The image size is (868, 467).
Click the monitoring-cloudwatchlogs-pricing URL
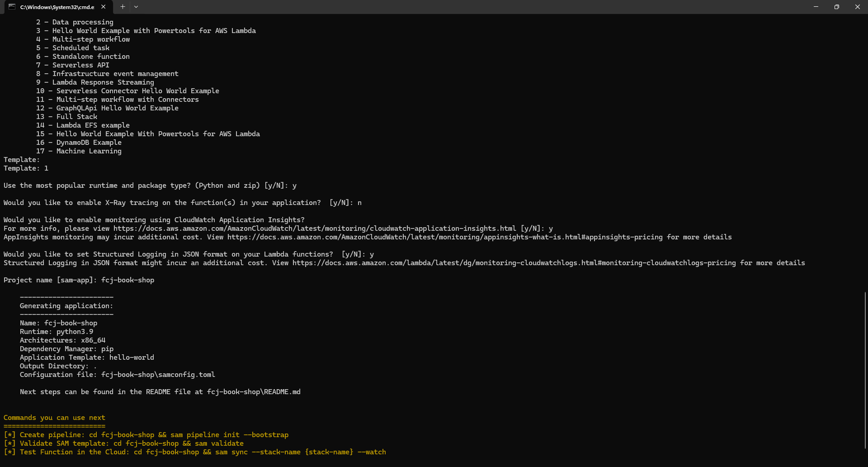(x=514, y=263)
